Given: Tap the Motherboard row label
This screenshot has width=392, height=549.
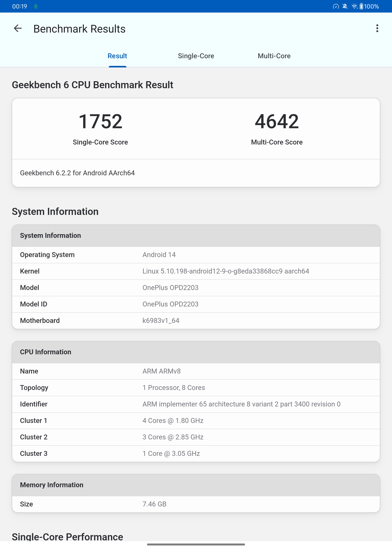Looking at the screenshot, I should point(40,321).
